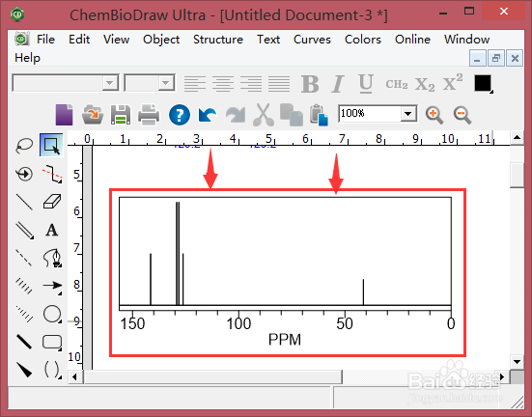The height and width of the screenshot is (417, 532).
Task: Select the Structure Perspective rotate tool
Action: tap(24, 174)
